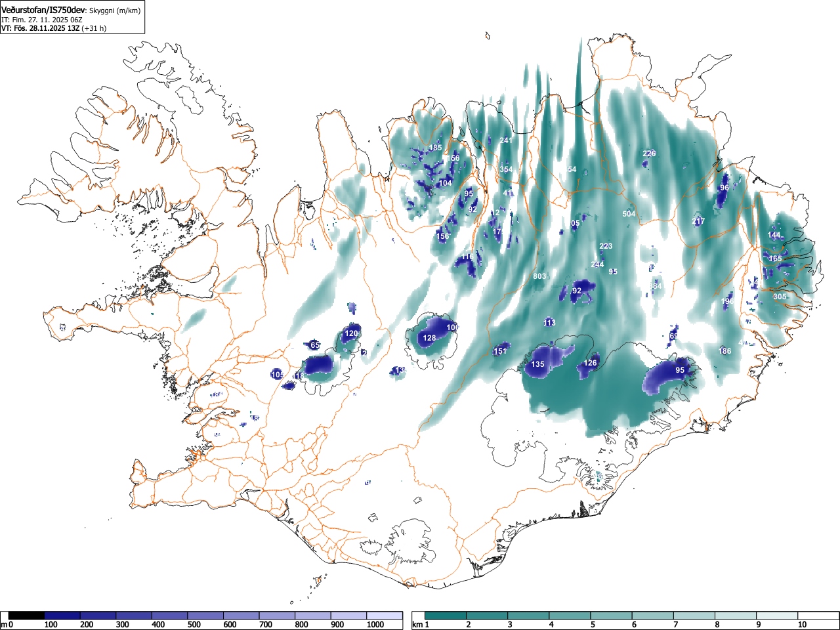Viewport: 840px width, 630px height.
Task: Click the dark teal 1–2 km legend swatch
Action: pyautogui.click(x=446, y=616)
